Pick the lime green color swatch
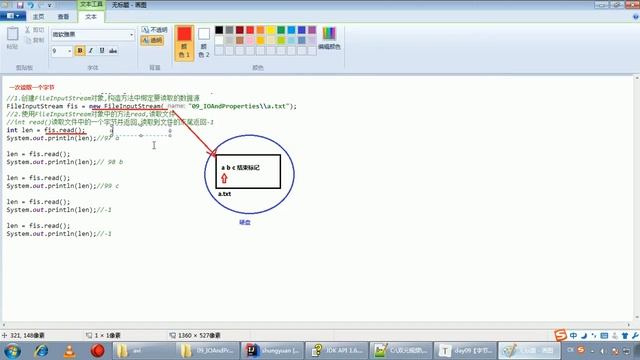640x360 pixels. (x=281, y=40)
